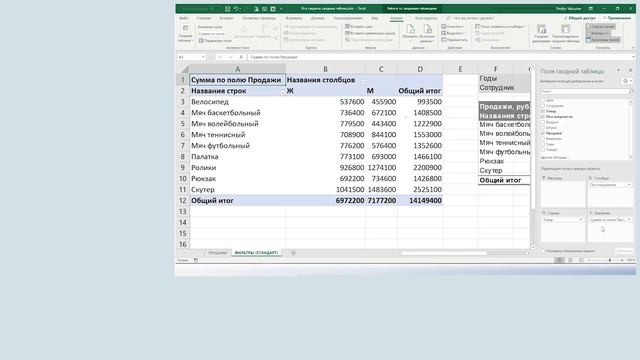Viewport: 640px width, 360px height.
Task: Open Товар dropdown in Rows area
Action: (581, 220)
